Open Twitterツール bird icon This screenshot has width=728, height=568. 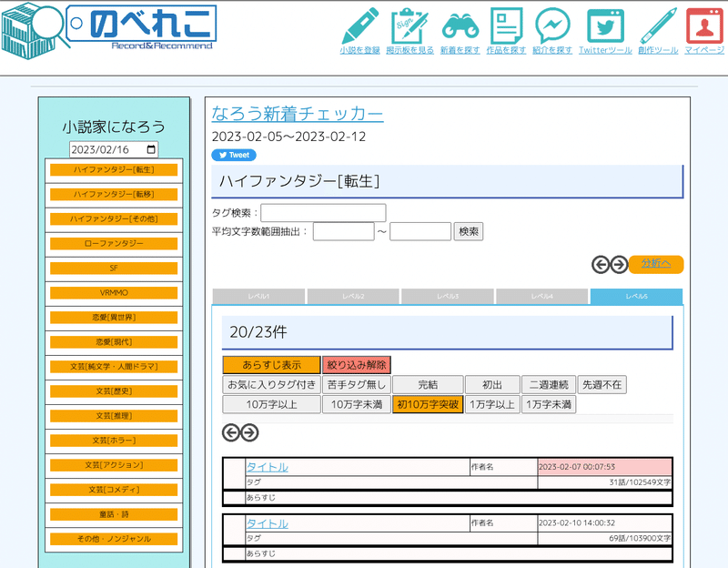click(605, 26)
